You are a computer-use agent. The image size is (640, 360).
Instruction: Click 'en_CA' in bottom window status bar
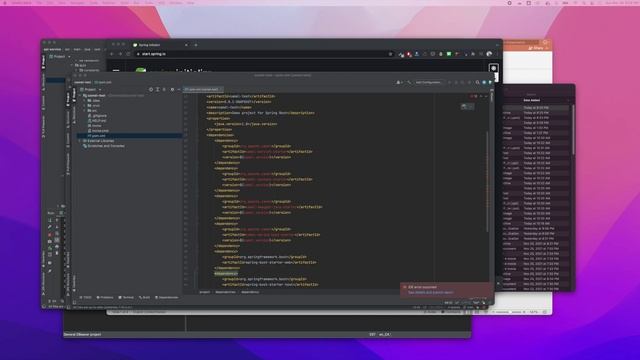pos(384,335)
